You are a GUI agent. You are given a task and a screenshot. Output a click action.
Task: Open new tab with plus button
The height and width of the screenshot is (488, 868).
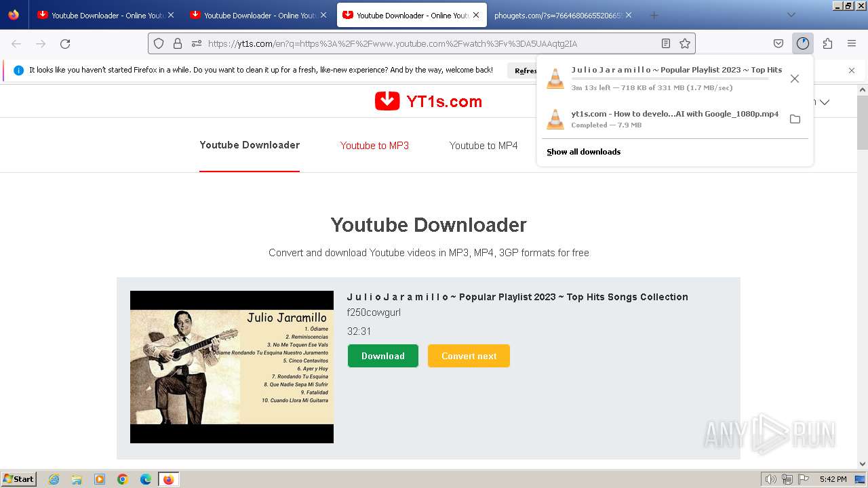coord(654,15)
